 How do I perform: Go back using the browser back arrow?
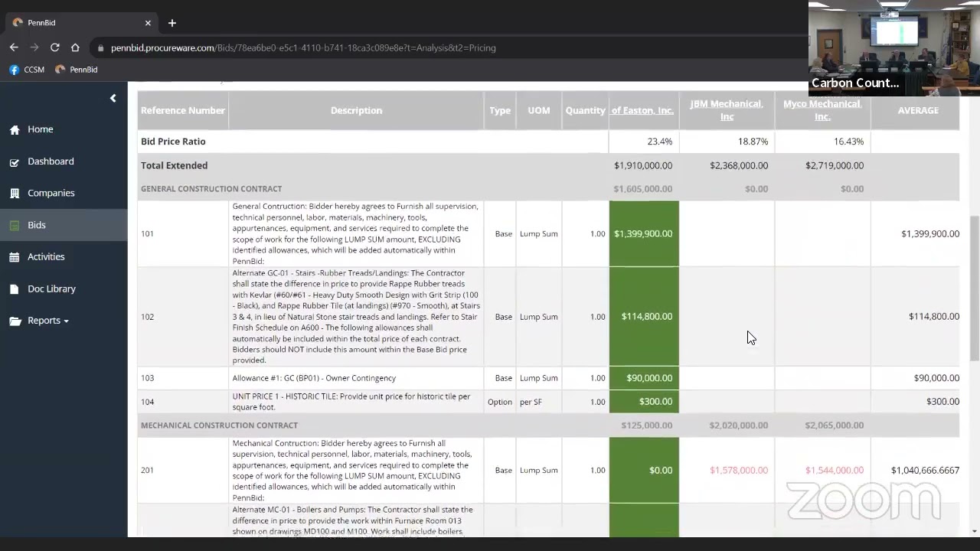14,47
